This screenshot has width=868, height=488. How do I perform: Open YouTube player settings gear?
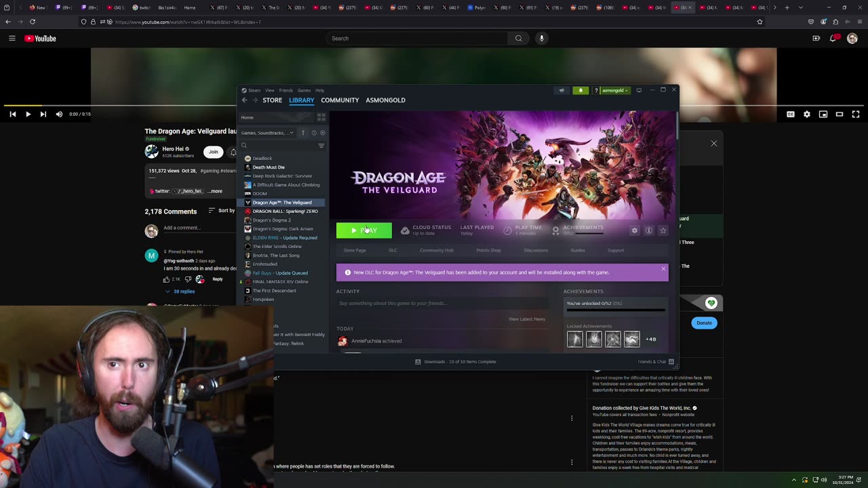807,114
